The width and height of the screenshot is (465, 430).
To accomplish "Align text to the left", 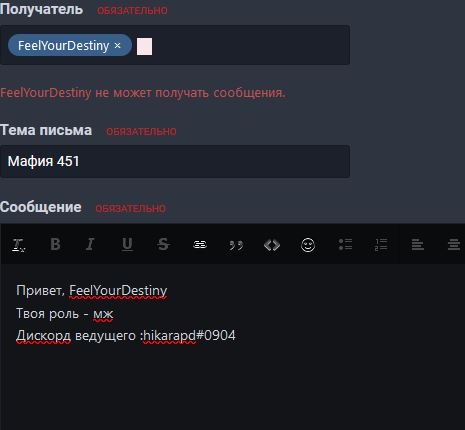I will click(417, 245).
